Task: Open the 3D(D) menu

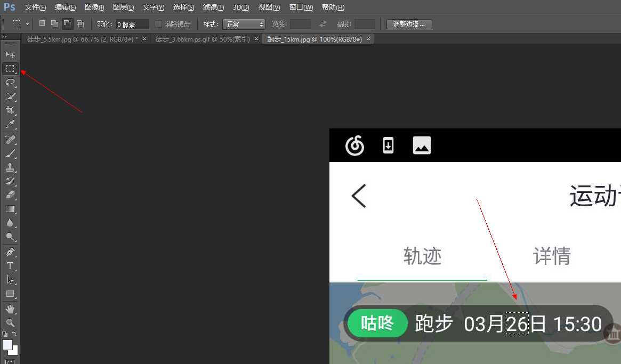Action: [241, 7]
